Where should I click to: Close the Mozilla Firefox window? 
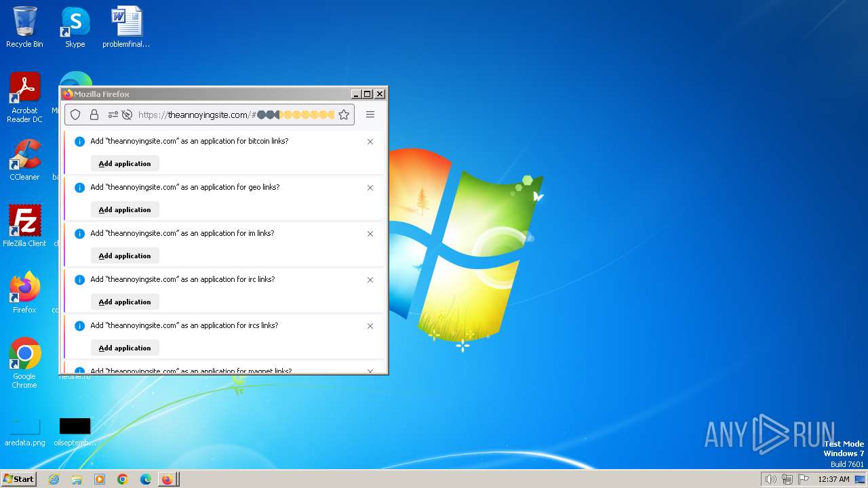click(380, 94)
